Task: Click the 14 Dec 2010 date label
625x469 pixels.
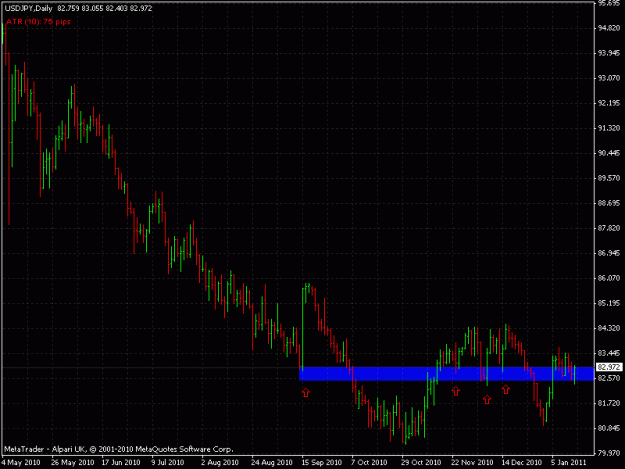Action: 522,463
